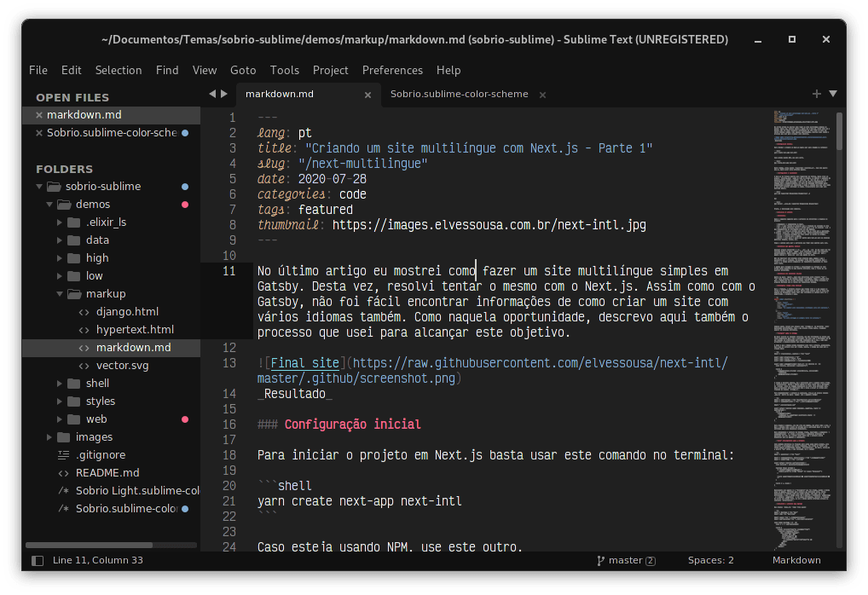
Task: Click the .gitignore file icon
Action: 64,455
